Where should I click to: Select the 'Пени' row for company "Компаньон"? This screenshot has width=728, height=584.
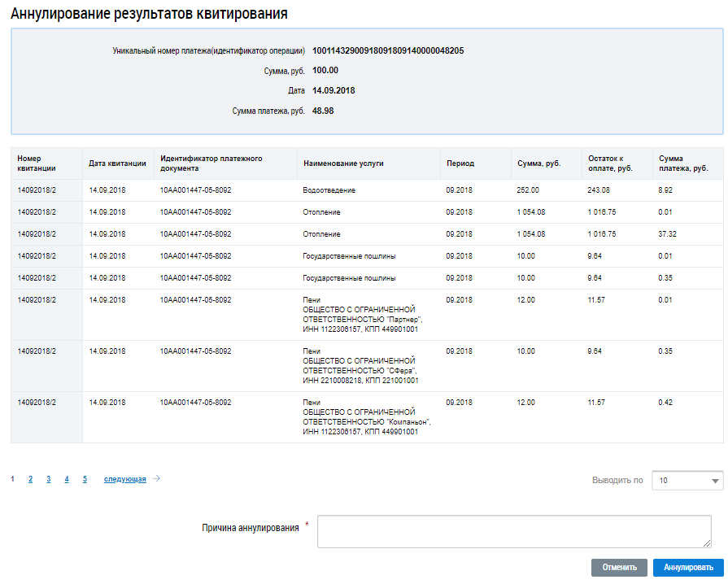(x=366, y=416)
